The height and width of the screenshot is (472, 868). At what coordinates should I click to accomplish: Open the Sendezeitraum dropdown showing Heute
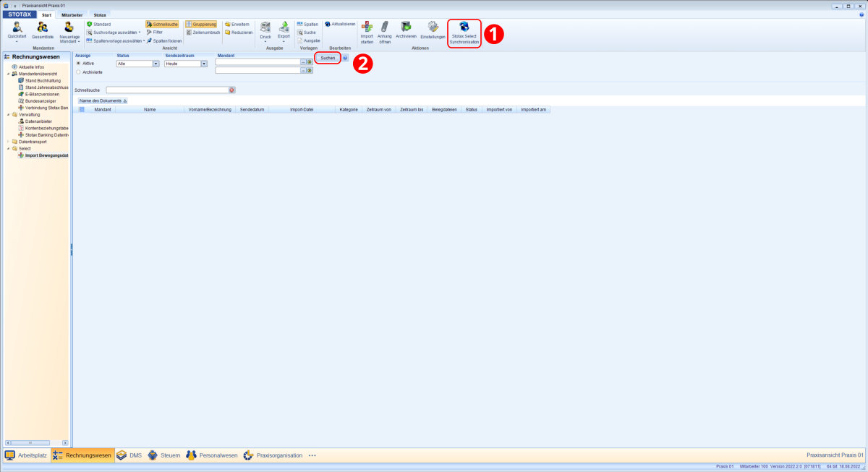[x=204, y=64]
